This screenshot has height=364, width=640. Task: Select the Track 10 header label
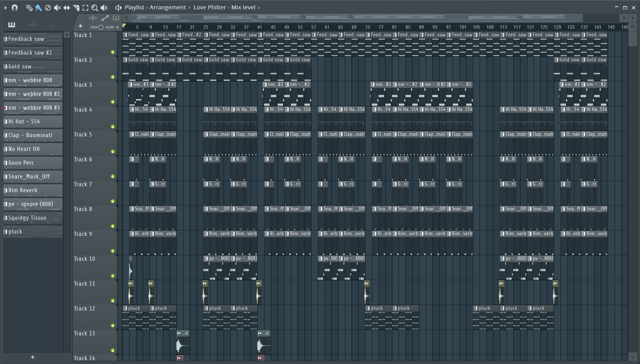tap(84, 259)
